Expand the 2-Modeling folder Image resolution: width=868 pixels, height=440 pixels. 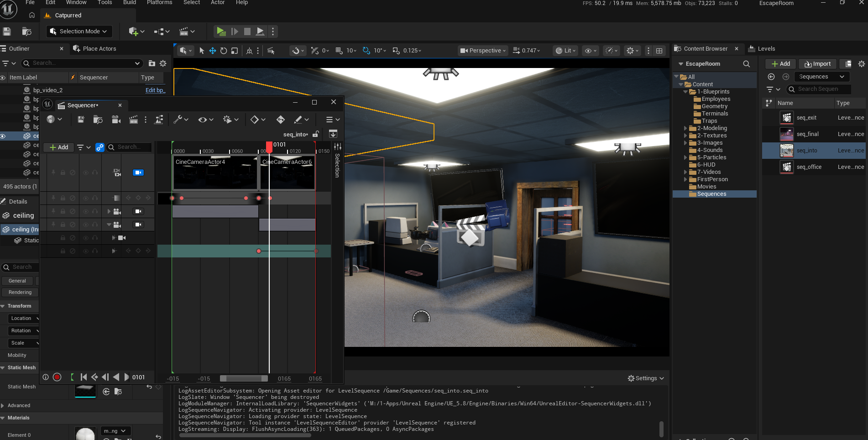[685, 128]
